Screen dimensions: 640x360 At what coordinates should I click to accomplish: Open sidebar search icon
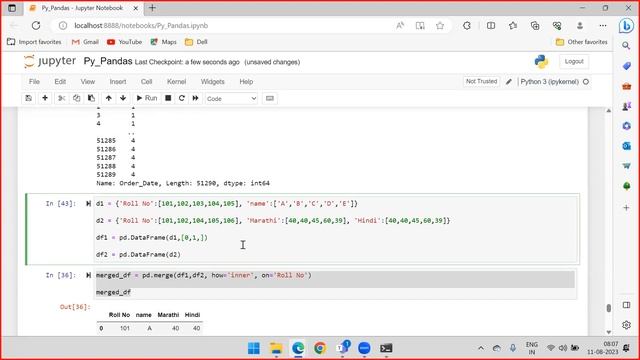click(626, 46)
